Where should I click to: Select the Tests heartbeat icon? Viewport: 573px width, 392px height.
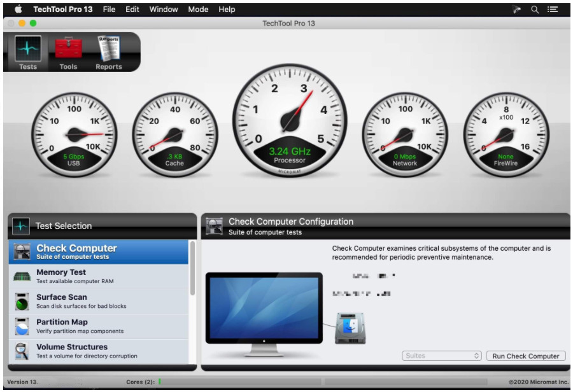point(28,48)
